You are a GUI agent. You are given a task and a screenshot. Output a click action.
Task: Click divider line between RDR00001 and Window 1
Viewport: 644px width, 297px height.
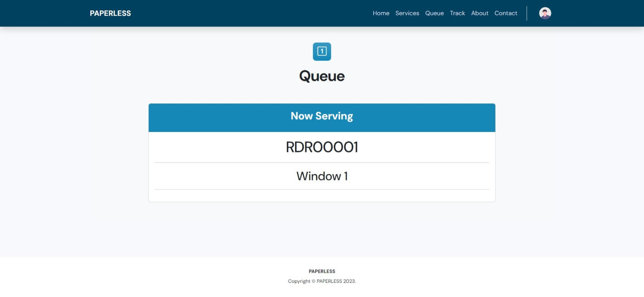(322, 162)
